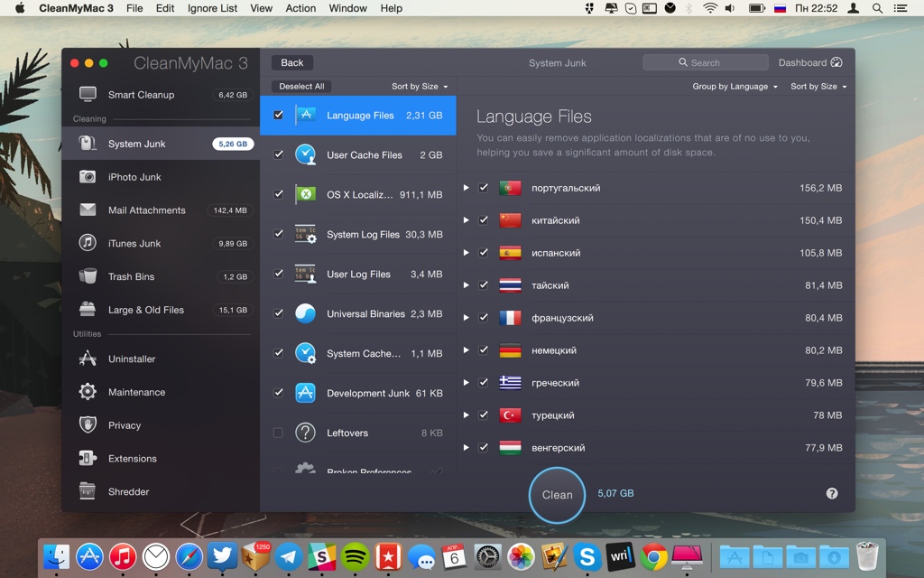Viewport: 924px width, 578px height.
Task: Uncheck Universal Binaries checkbox
Action: 278,313
